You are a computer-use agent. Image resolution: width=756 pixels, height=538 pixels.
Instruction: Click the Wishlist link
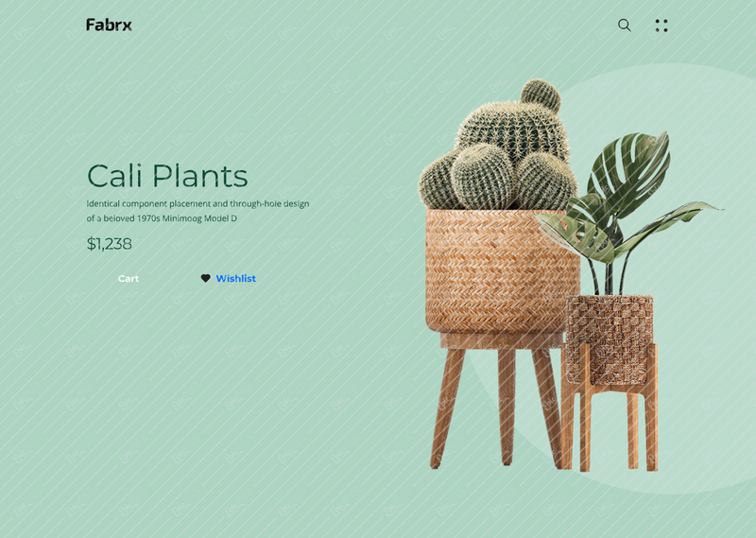point(235,278)
